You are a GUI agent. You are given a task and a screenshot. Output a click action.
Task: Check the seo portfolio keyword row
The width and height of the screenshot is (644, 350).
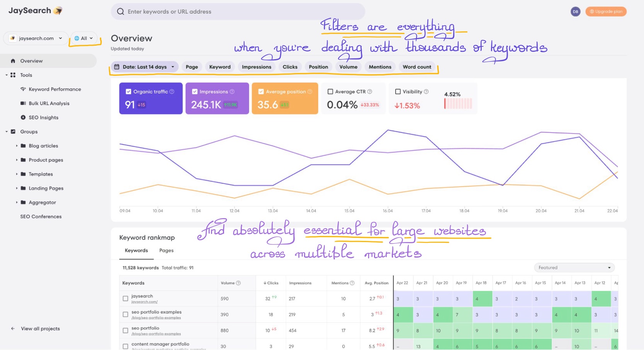click(x=125, y=331)
